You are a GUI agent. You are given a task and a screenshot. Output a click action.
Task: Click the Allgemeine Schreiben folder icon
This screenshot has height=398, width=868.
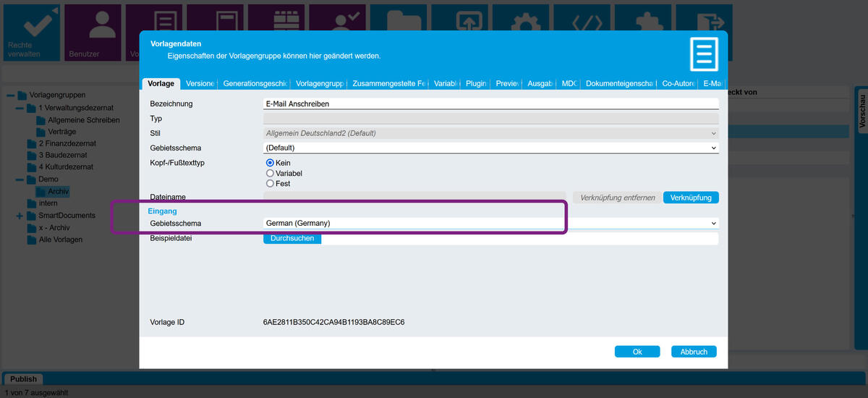(x=41, y=120)
